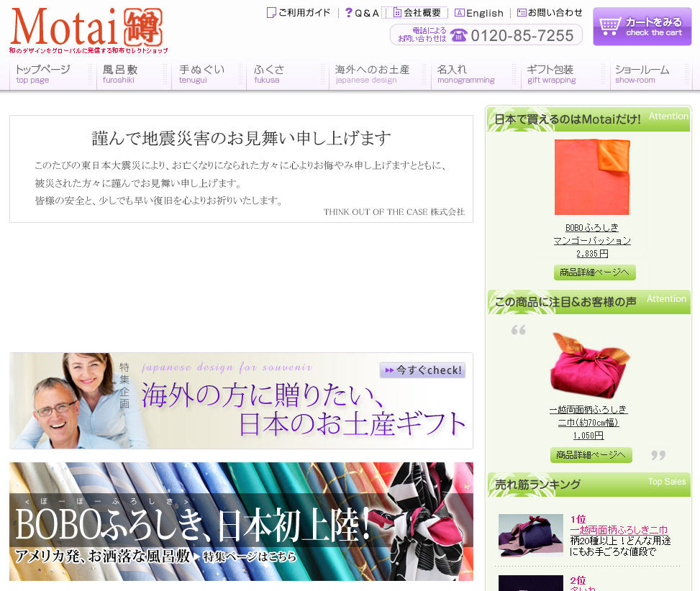
Task: Click the rank 1 purple furoshiki thumbnail
Action: (531, 536)
